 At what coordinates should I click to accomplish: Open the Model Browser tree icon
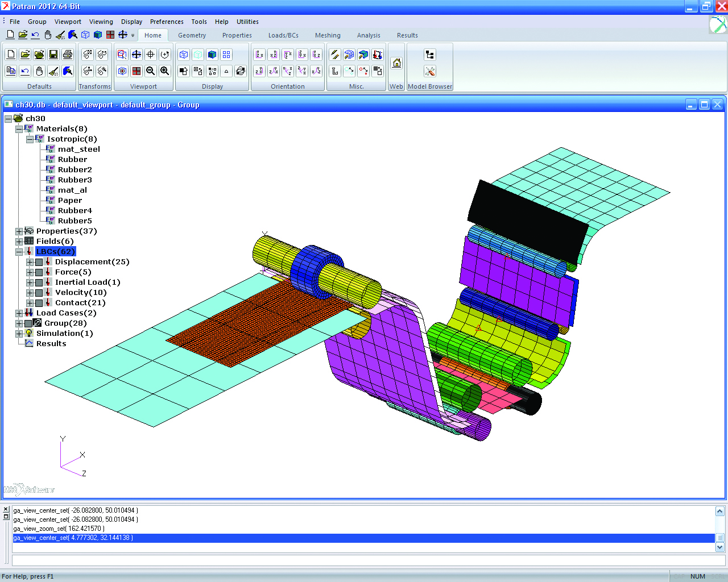(430, 55)
